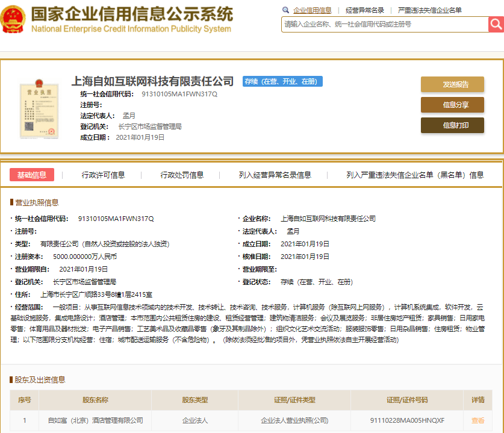Click the 核准日期 value 2021年01月19日
Viewport: 504px width, 433px height.
(x=305, y=257)
